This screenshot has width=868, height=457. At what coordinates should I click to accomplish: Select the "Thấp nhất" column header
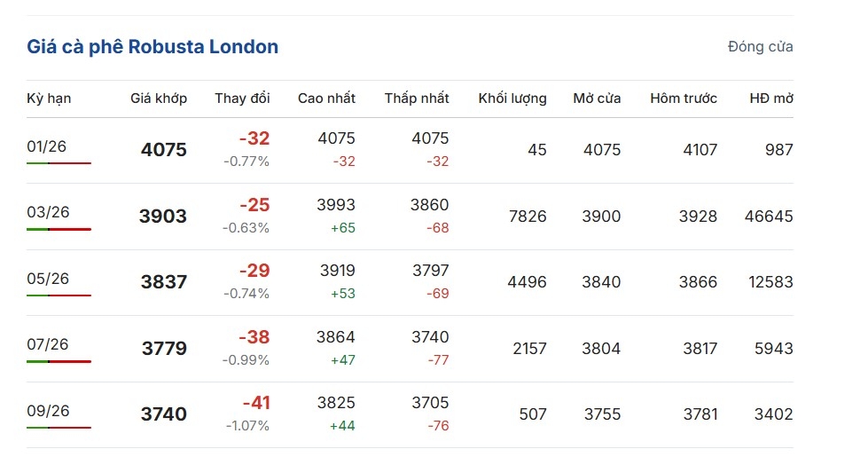(x=417, y=98)
